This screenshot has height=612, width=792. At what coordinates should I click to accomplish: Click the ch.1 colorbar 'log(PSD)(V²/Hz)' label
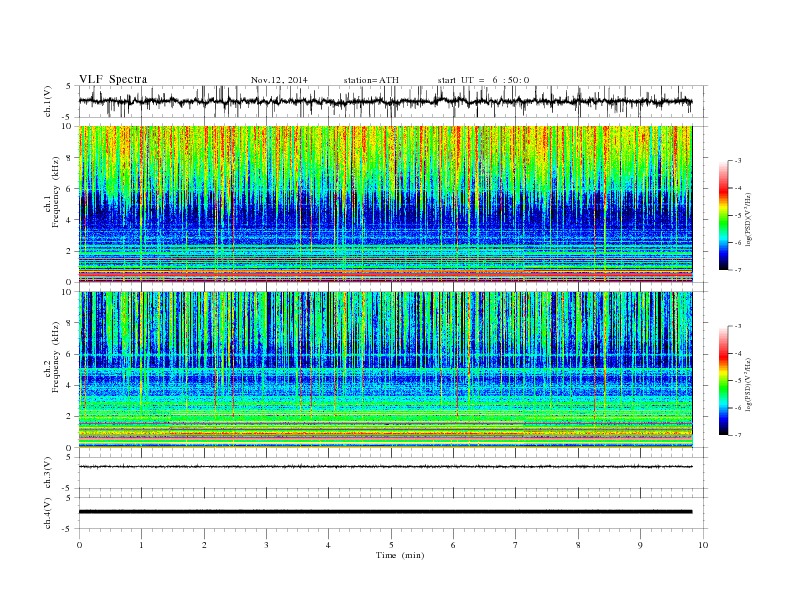(x=749, y=219)
